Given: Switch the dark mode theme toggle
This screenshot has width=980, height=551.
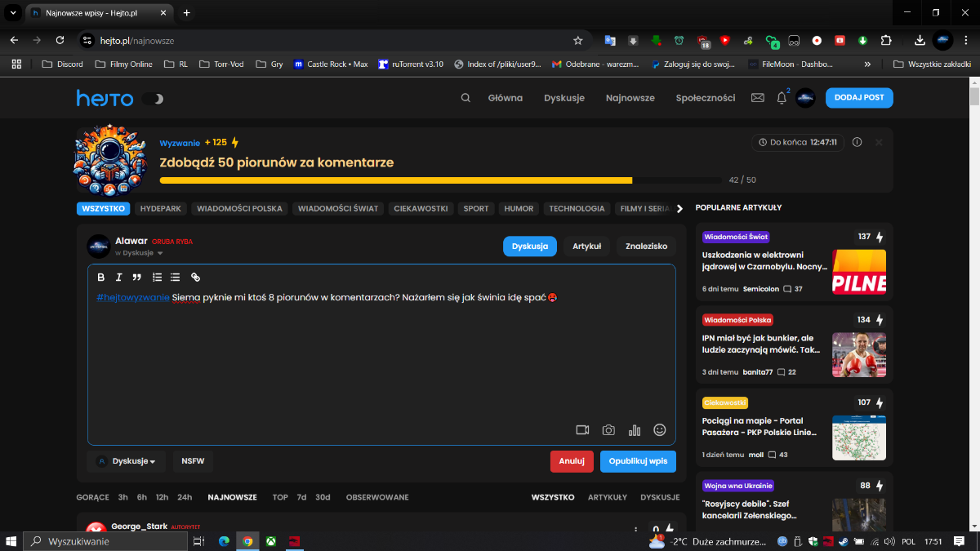Looking at the screenshot, I should [153, 99].
